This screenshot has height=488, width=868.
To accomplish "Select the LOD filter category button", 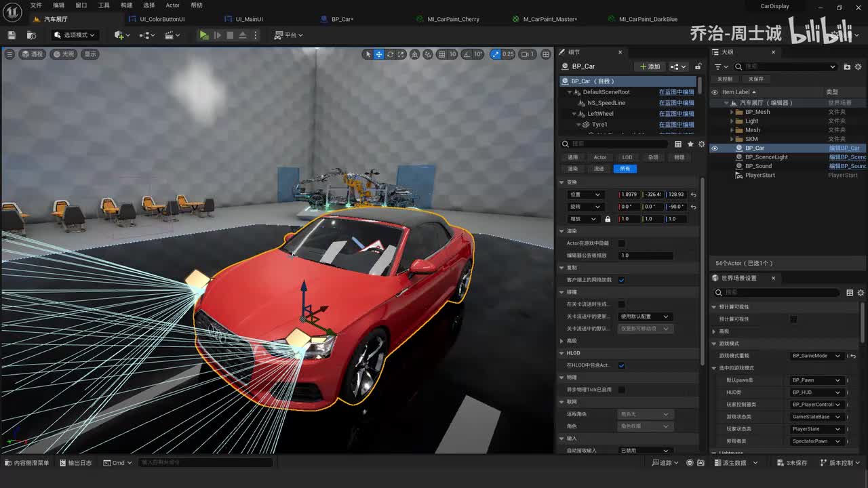I will tap(627, 157).
